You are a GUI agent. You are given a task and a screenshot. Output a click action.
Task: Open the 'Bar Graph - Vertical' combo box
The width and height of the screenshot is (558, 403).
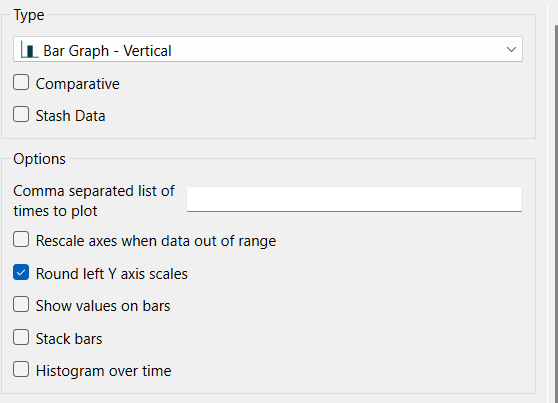[268, 49]
